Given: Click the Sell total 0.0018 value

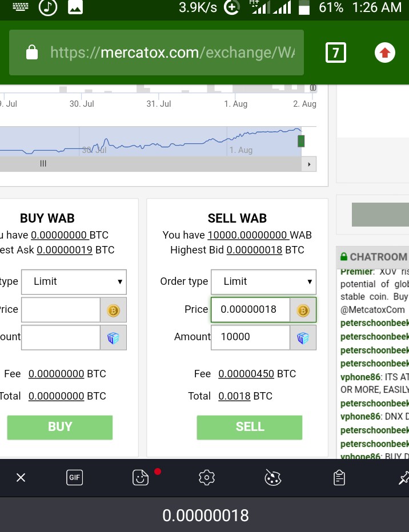Looking at the screenshot, I should click(x=234, y=396).
